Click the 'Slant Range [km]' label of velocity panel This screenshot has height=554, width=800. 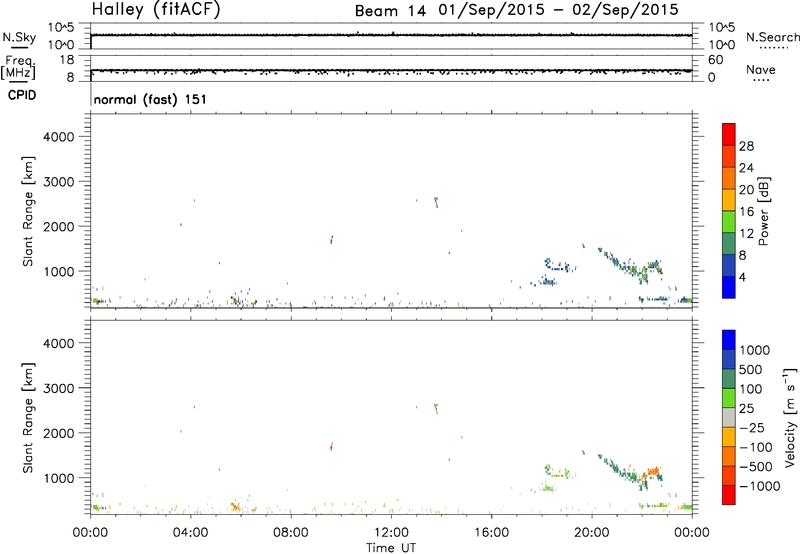tap(28, 417)
